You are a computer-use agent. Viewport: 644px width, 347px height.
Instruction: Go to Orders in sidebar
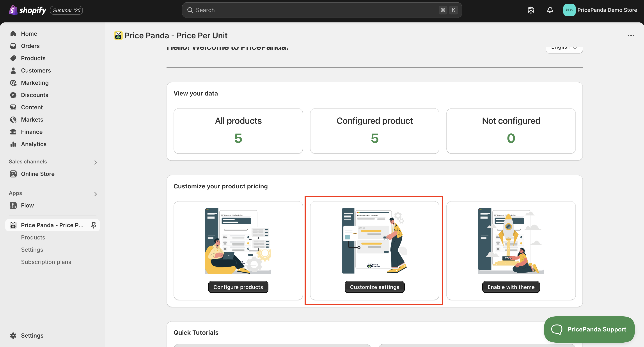[x=30, y=46]
